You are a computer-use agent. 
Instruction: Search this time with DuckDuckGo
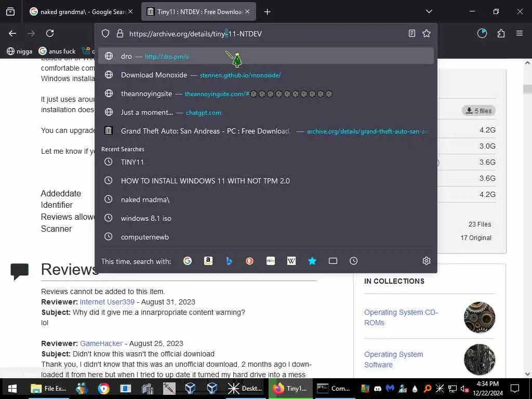tap(250, 261)
